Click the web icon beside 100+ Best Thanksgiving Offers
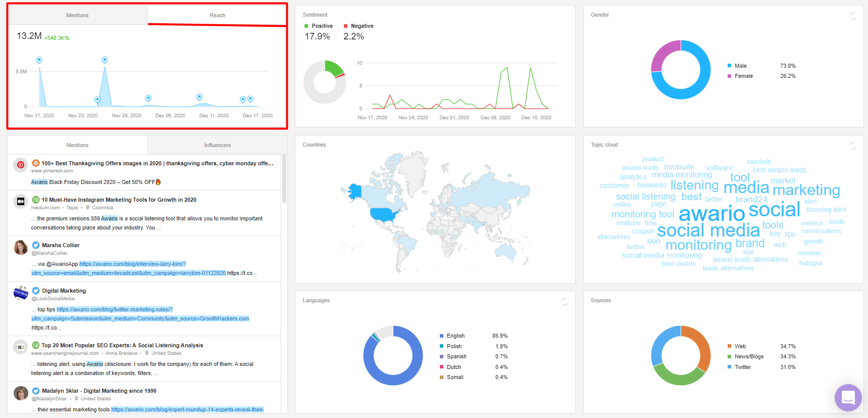 pos(36,163)
